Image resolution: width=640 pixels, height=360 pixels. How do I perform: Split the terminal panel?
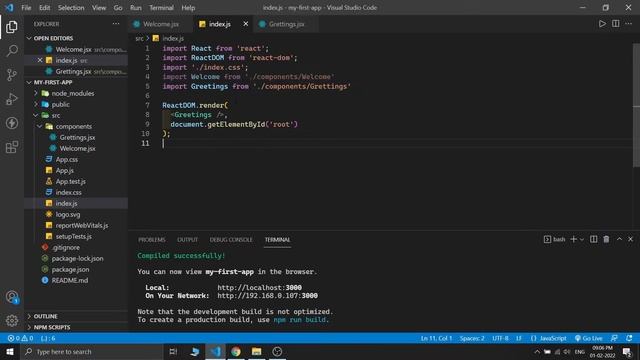point(593,239)
